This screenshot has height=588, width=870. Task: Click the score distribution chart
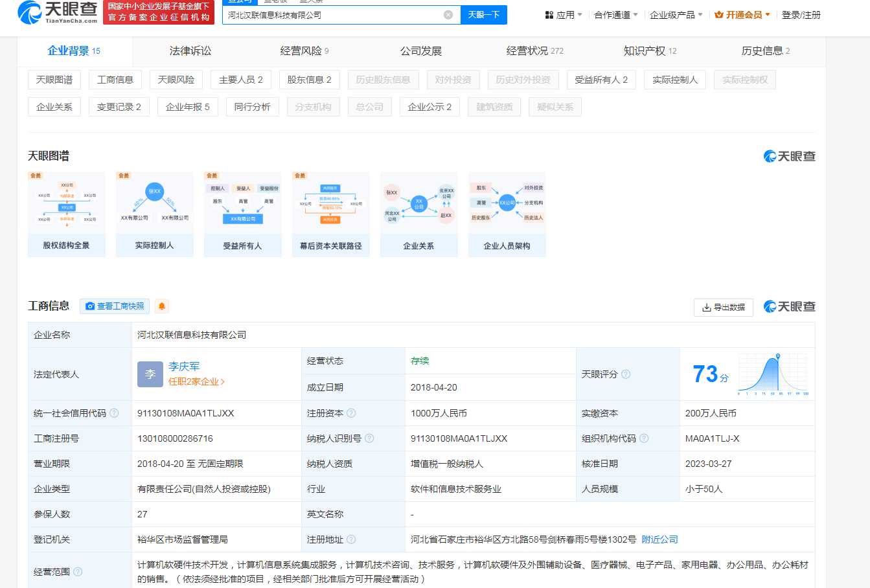coord(773,374)
